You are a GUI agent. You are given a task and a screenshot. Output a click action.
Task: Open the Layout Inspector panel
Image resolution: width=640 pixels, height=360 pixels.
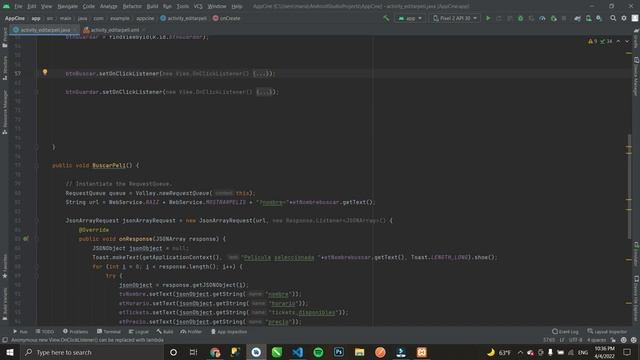[607, 331]
